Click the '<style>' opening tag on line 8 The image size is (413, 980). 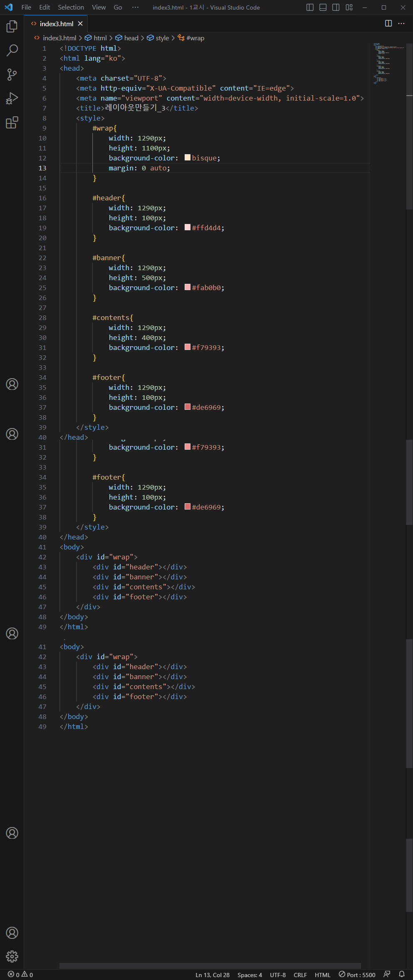(90, 118)
